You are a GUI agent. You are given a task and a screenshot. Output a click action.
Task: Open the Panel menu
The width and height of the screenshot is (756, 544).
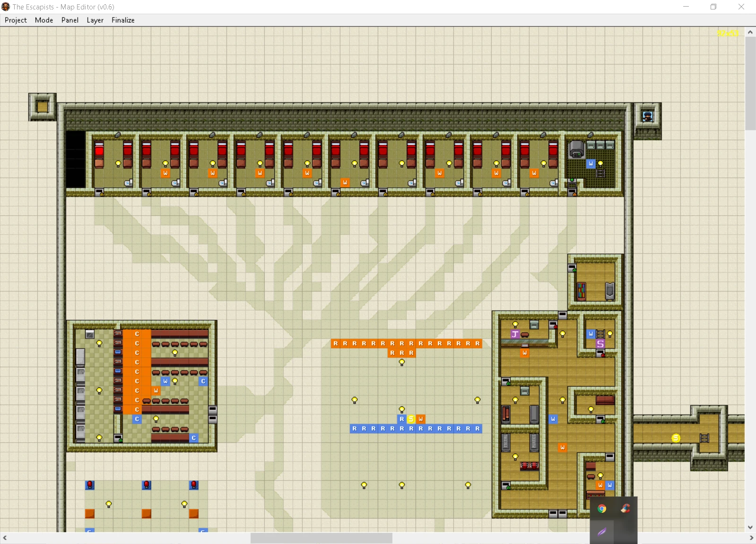click(70, 20)
